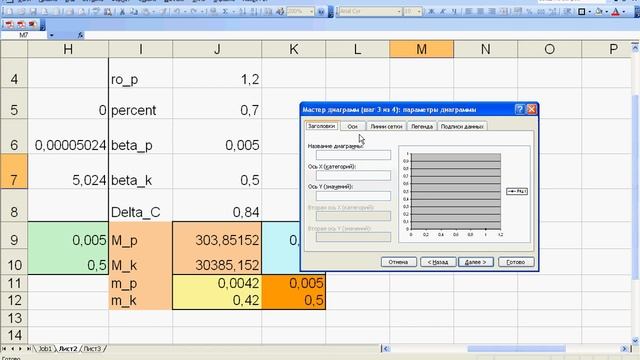Click the < Назад button
The width and height of the screenshot is (640, 360).
(x=438, y=262)
